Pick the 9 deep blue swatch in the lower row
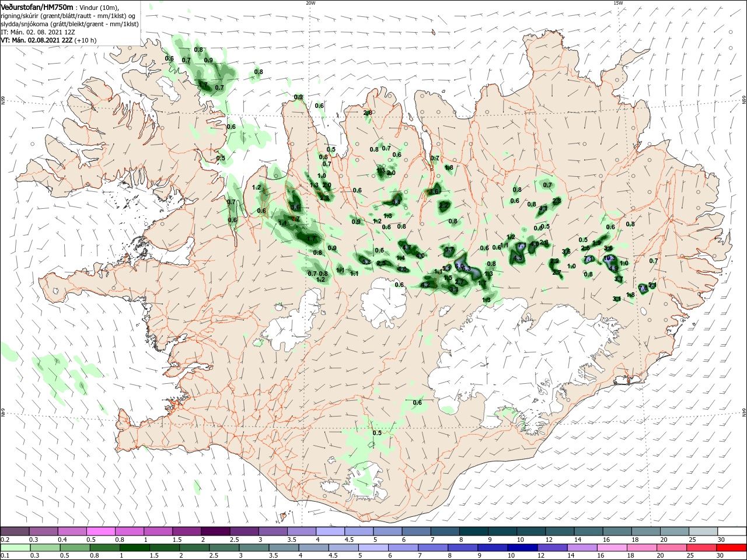This screenshot has width=747, height=560. point(493,548)
